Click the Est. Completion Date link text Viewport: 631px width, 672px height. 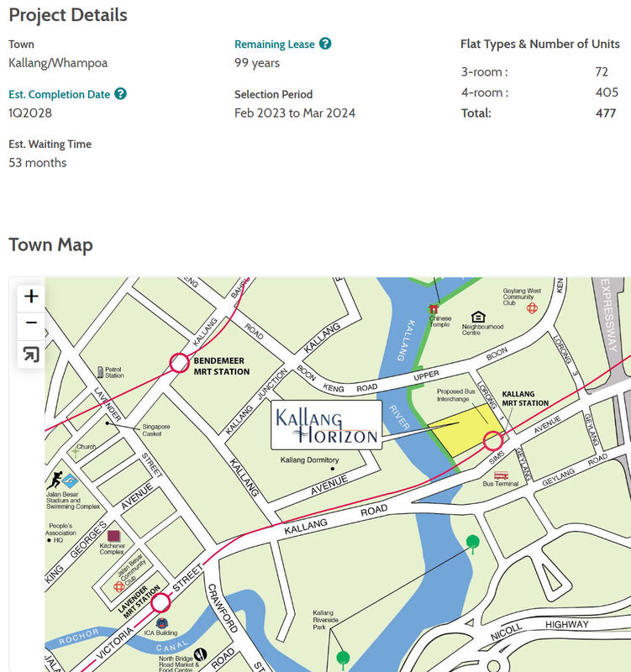click(59, 94)
